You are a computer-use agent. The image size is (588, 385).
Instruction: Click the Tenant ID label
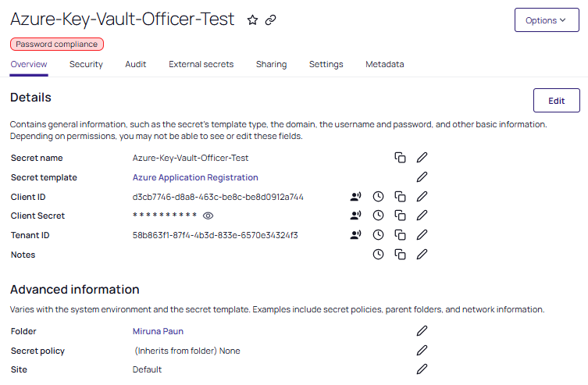[x=30, y=235]
